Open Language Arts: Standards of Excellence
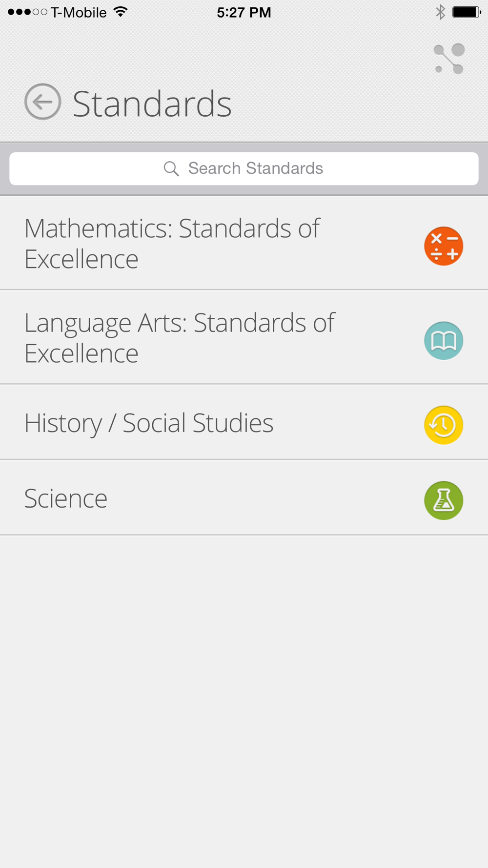This screenshot has width=488, height=868. 244,337
